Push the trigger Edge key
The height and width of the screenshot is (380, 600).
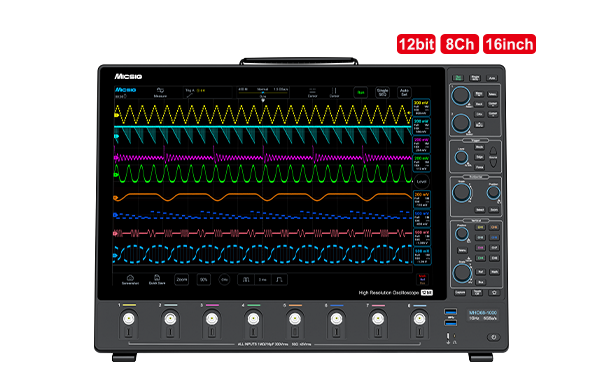tap(479, 157)
